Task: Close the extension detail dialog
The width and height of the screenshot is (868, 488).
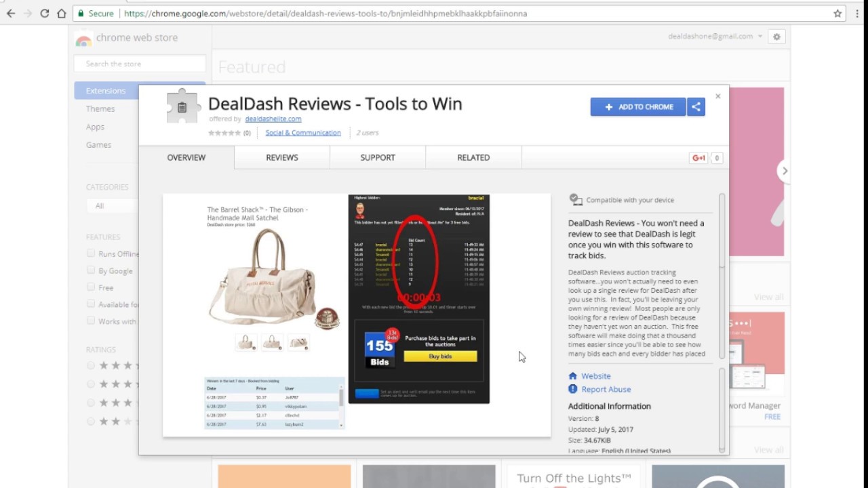Action: pyautogui.click(x=718, y=96)
